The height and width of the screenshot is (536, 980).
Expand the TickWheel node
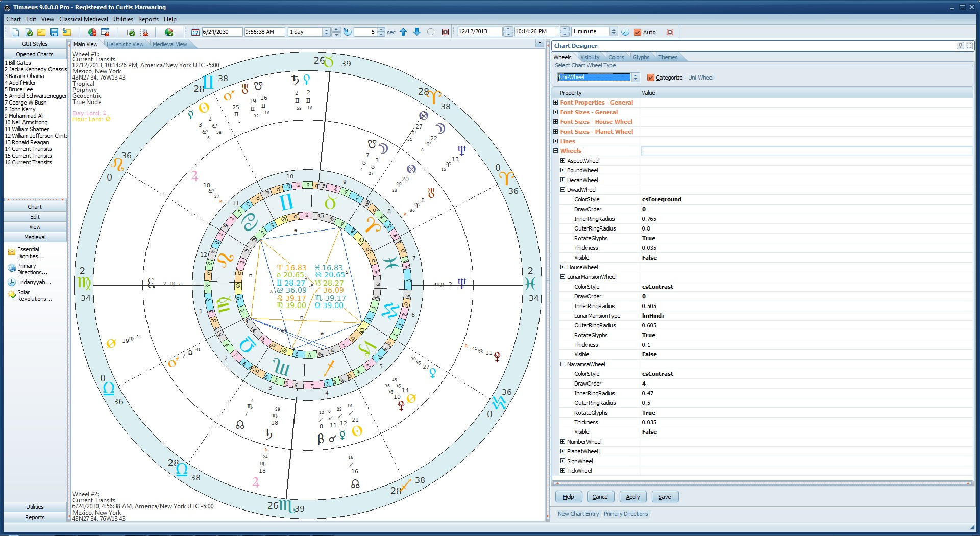pos(563,471)
